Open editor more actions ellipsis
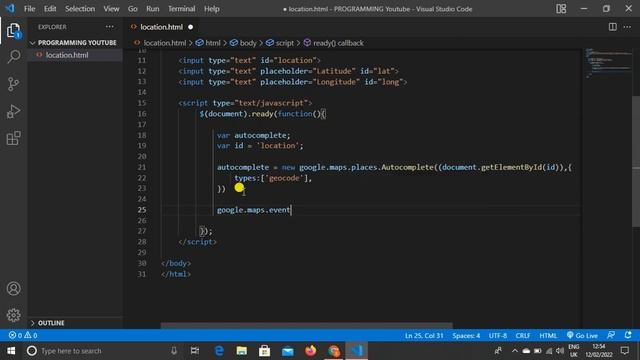Screen dimensions: 640x360 pos(627,27)
